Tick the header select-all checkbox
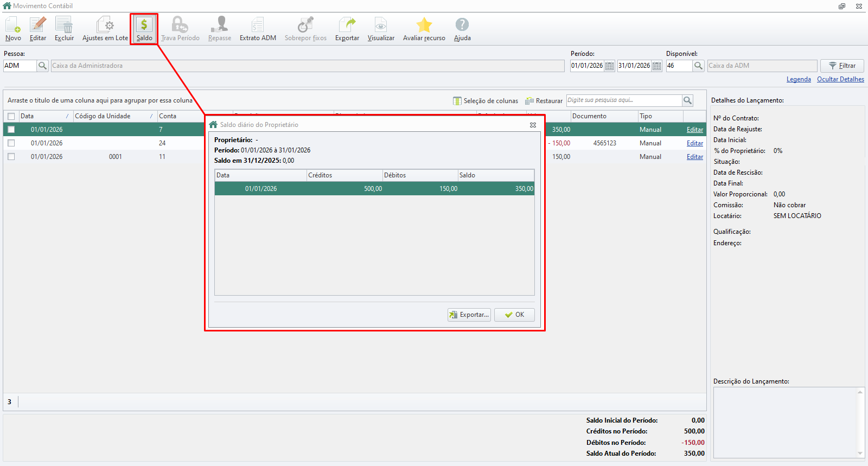 [x=11, y=116]
